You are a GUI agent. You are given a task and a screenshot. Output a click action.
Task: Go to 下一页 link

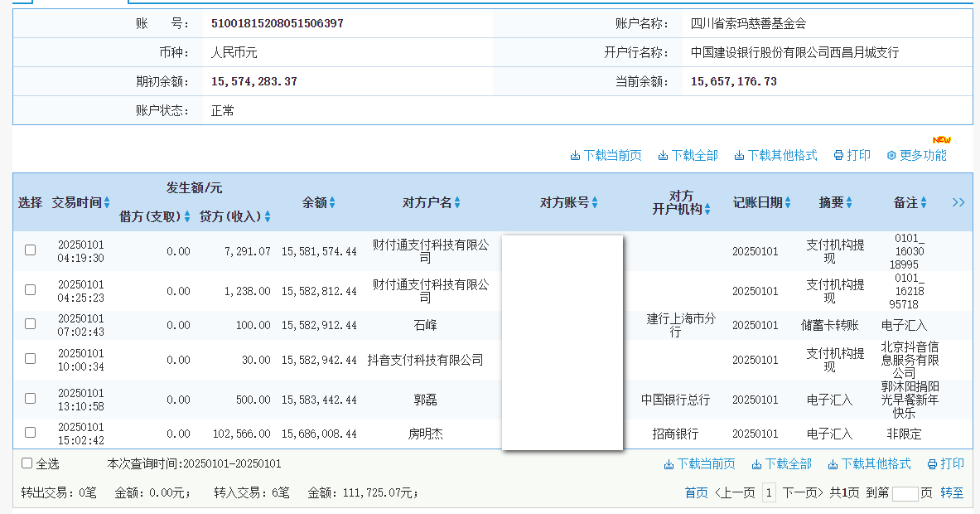click(x=803, y=492)
